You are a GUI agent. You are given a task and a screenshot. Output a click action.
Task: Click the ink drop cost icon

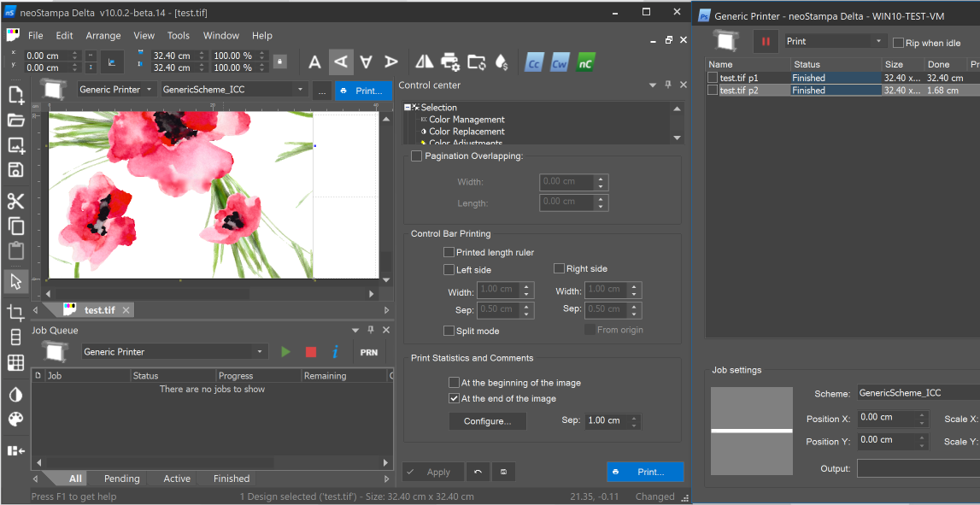point(502,62)
